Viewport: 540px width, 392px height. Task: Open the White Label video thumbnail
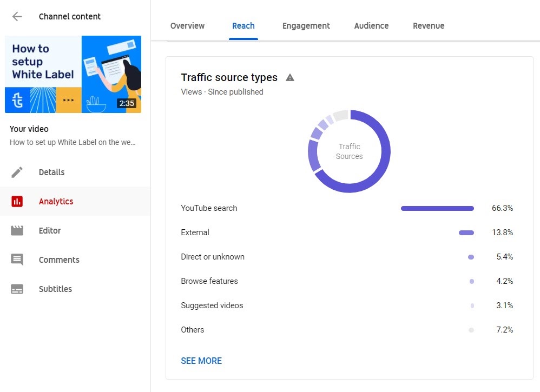(x=73, y=74)
